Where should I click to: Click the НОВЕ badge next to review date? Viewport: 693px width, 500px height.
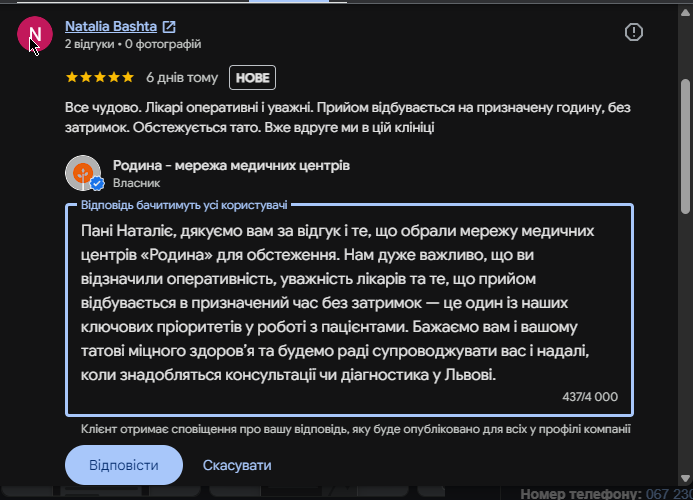(x=252, y=78)
